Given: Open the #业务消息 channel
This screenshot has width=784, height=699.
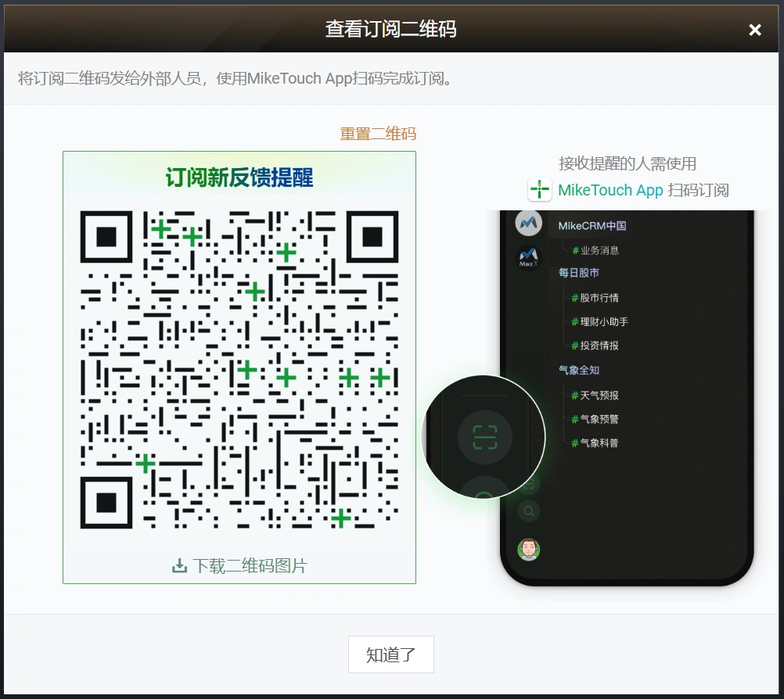Looking at the screenshot, I should coord(595,250).
